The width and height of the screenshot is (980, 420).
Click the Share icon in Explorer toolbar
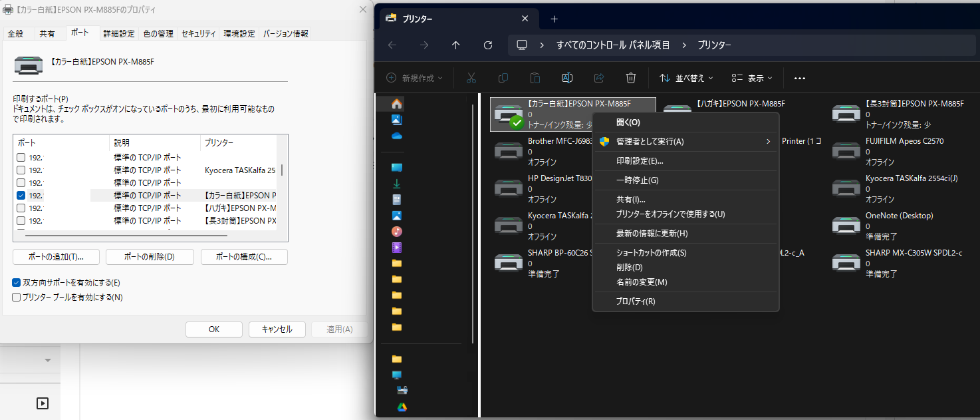599,78
